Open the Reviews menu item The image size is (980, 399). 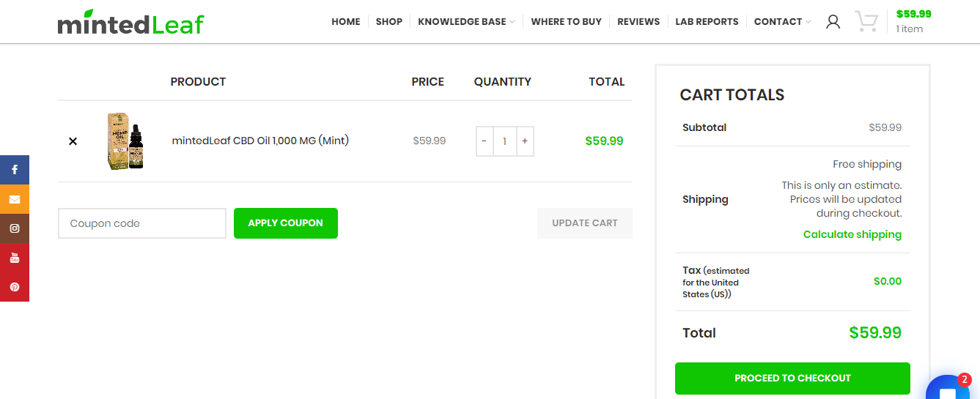click(x=638, y=22)
